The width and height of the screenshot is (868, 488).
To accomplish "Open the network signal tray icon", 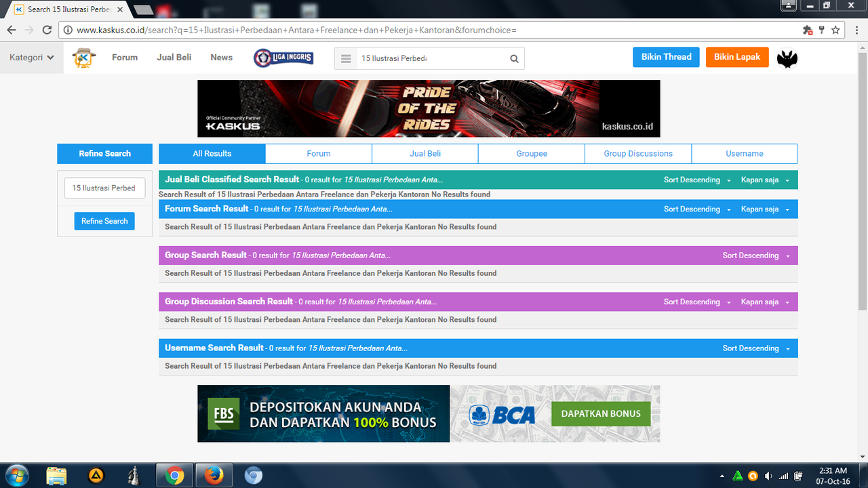I will click(x=784, y=476).
